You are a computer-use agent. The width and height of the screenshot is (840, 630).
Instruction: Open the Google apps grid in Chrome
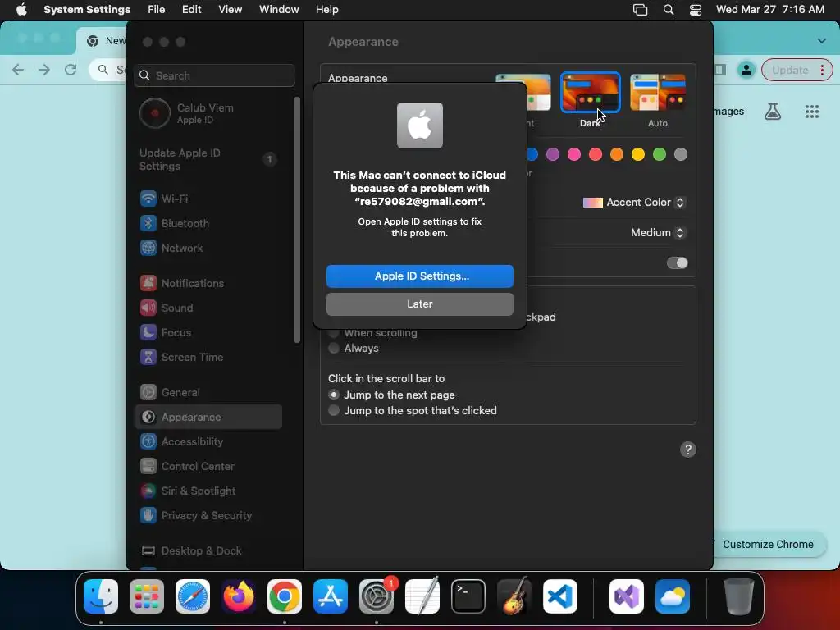[x=811, y=112]
